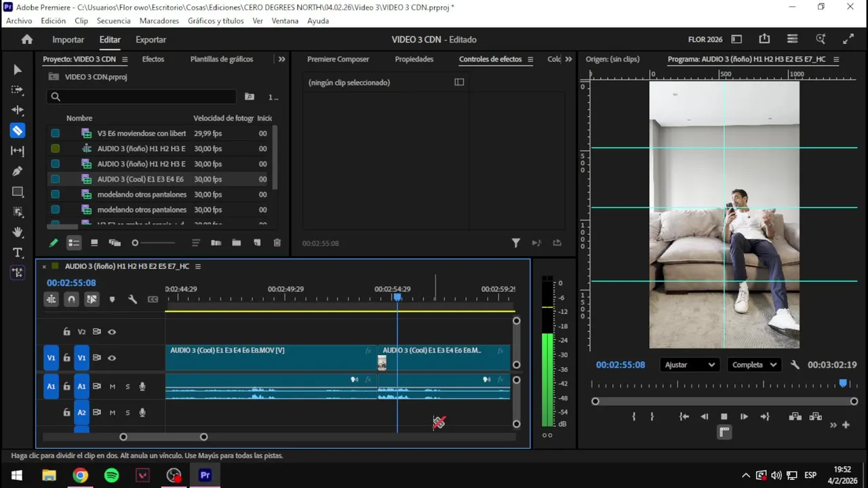Click the Quick Export share icon
The width and height of the screenshot is (868, 488).
[764, 39]
